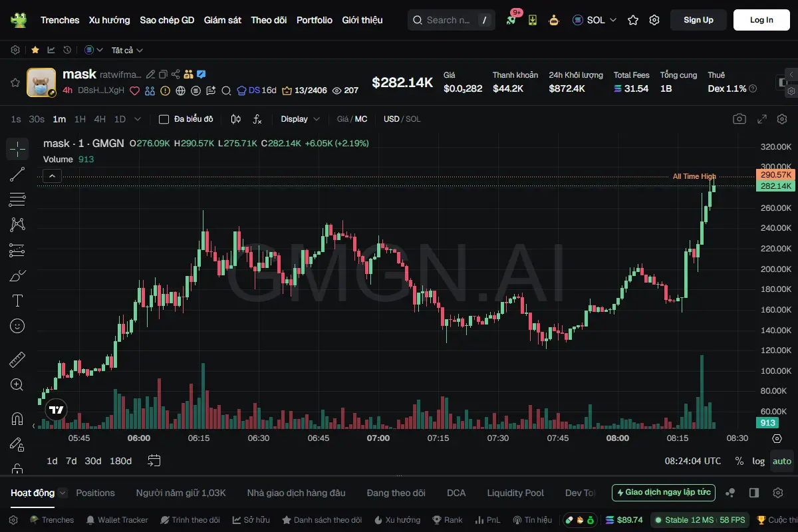Click the Sign Up button
Viewport: 798px width, 532px height.
pos(698,20)
